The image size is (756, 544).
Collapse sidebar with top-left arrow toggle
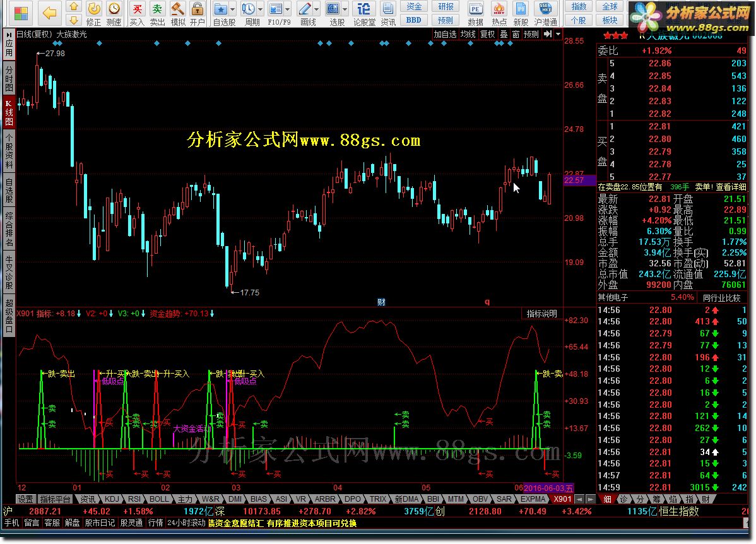[x=9, y=34]
